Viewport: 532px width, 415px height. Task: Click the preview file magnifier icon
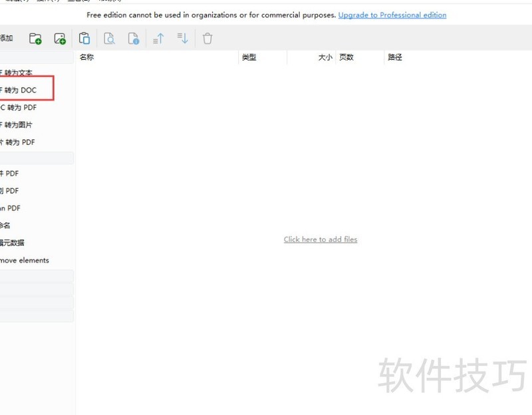[109, 39]
